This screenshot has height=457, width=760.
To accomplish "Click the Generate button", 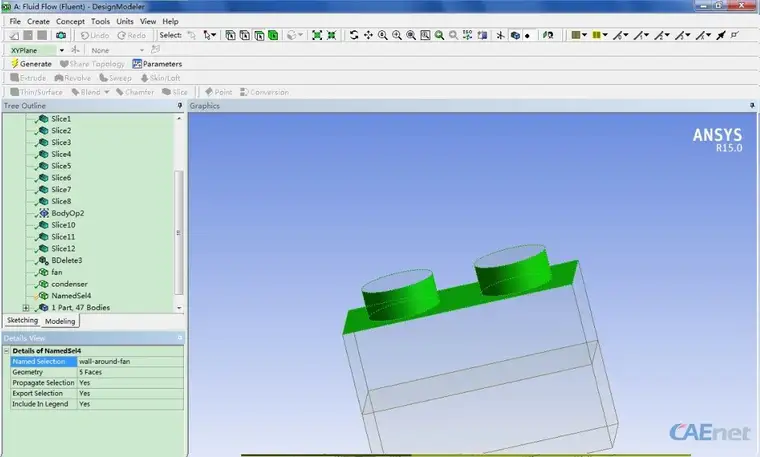I will (x=31, y=64).
